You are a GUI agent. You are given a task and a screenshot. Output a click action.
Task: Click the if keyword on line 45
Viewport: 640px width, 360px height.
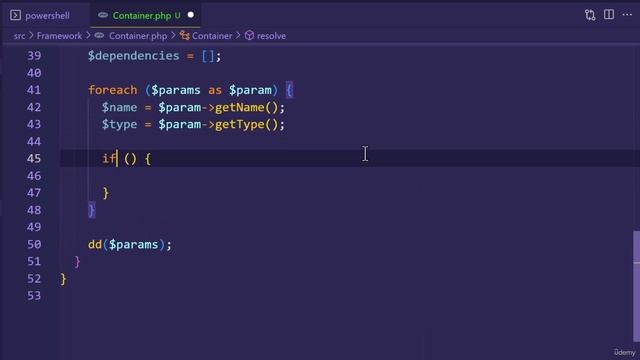109,159
